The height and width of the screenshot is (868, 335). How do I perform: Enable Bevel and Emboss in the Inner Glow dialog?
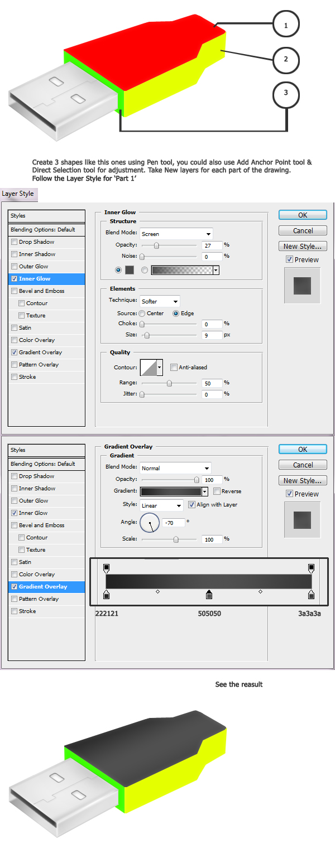(14, 291)
